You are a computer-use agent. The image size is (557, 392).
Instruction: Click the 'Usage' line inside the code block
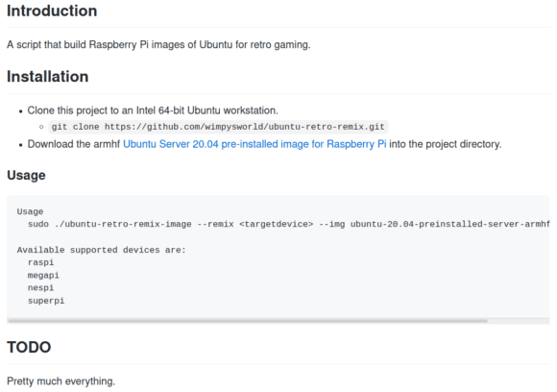coord(30,211)
